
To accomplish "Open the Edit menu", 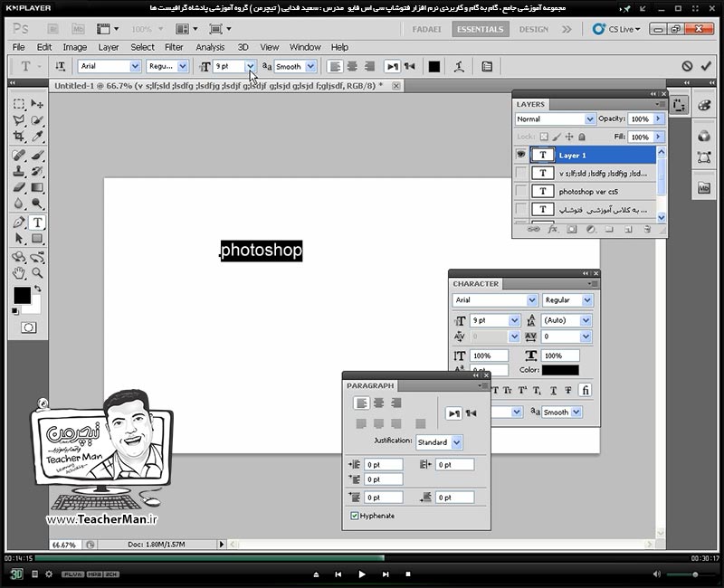I will [x=44, y=47].
